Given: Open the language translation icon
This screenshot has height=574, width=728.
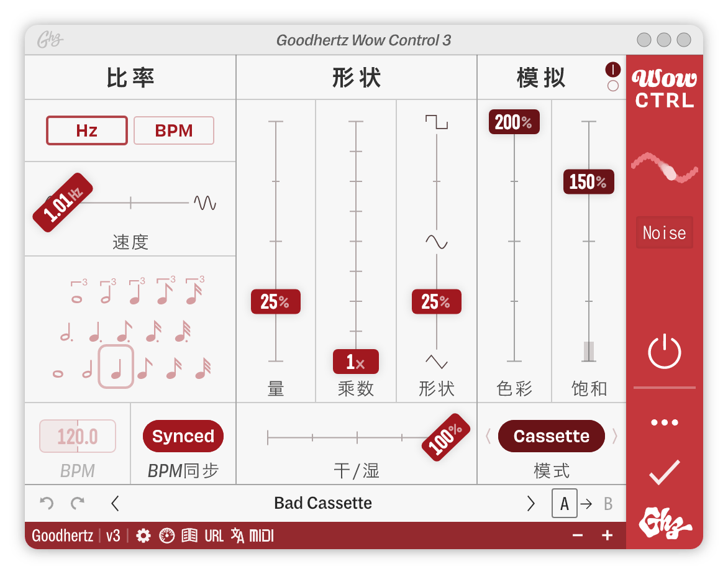Looking at the screenshot, I should point(238,535).
